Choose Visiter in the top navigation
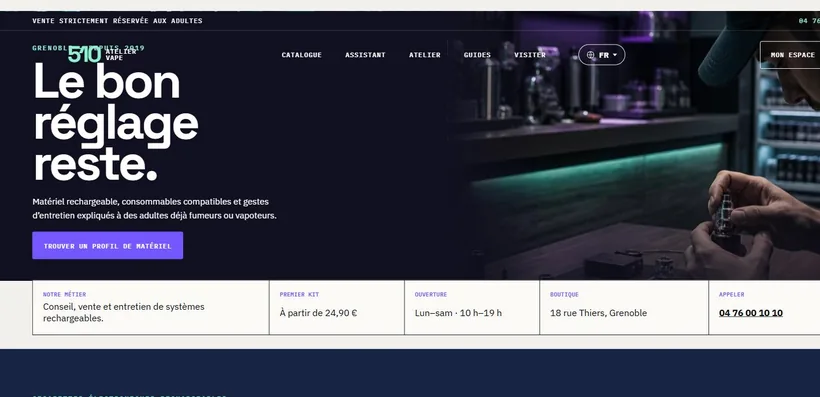820x397 pixels. [530, 55]
